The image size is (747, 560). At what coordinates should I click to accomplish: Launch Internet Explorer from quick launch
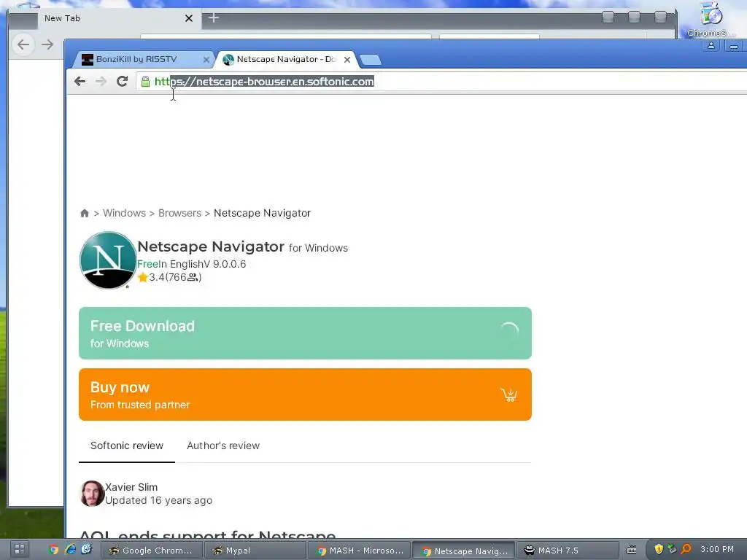70,550
